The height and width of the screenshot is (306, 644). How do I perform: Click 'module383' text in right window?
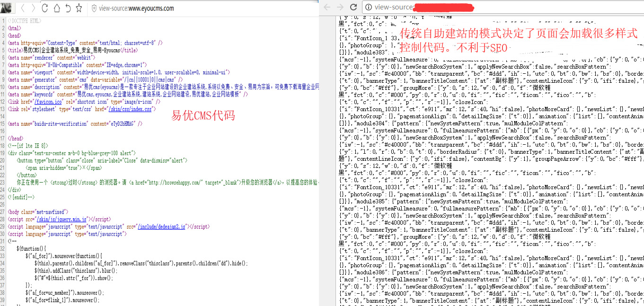tap(370, 52)
